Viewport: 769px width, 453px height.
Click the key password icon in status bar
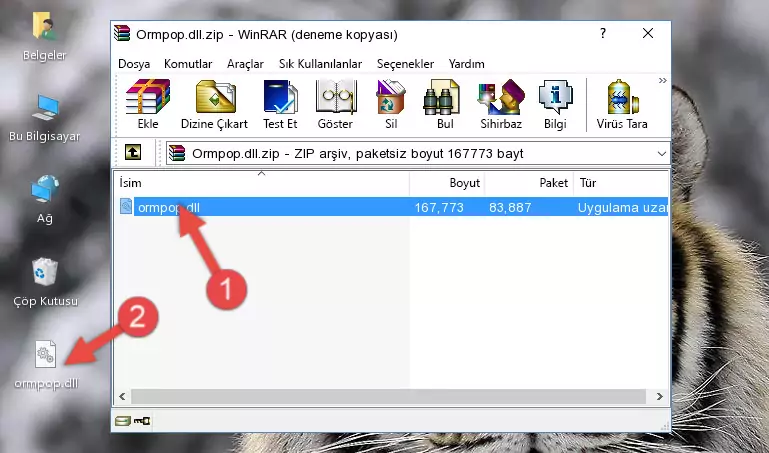pos(142,421)
